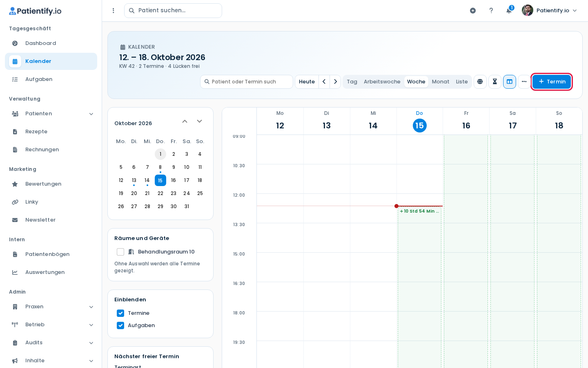Open Rechnungen in sidebar
This screenshot has height=368, width=588.
[x=51, y=150]
